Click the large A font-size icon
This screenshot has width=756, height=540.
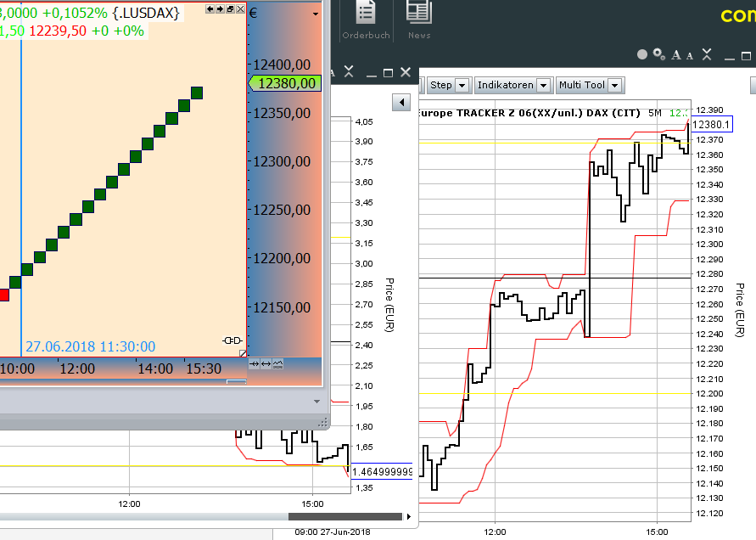coord(675,55)
